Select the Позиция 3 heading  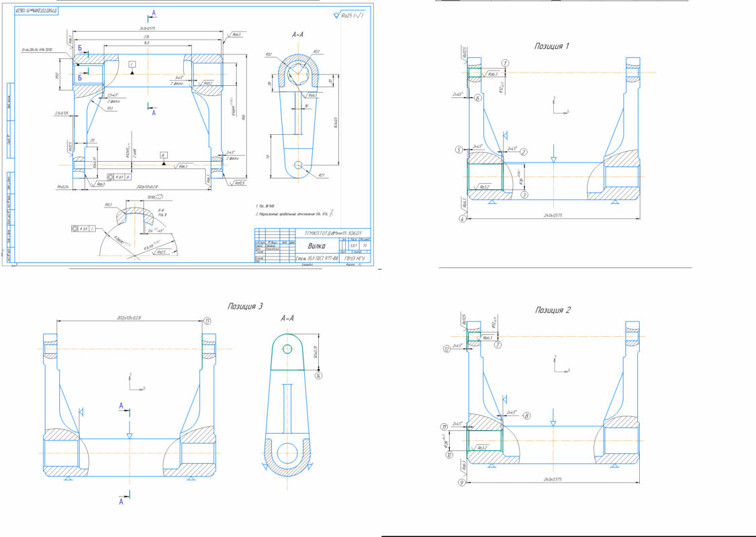point(244,307)
